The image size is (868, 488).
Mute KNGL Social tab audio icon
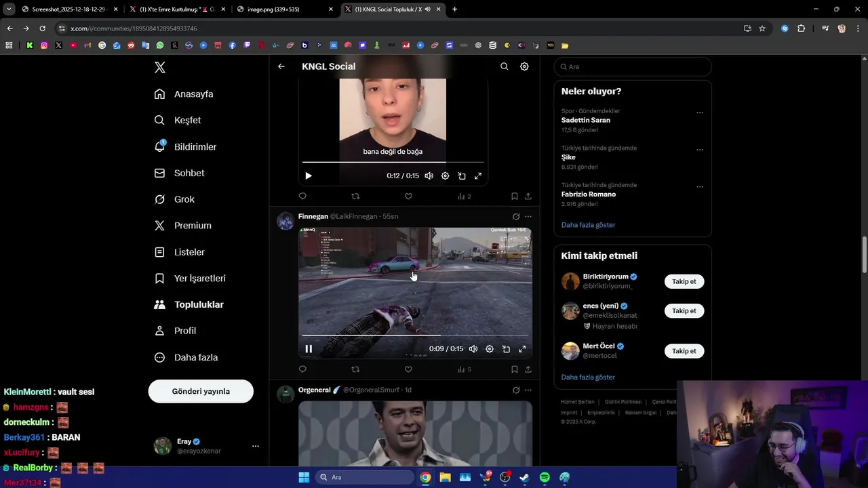point(427,9)
